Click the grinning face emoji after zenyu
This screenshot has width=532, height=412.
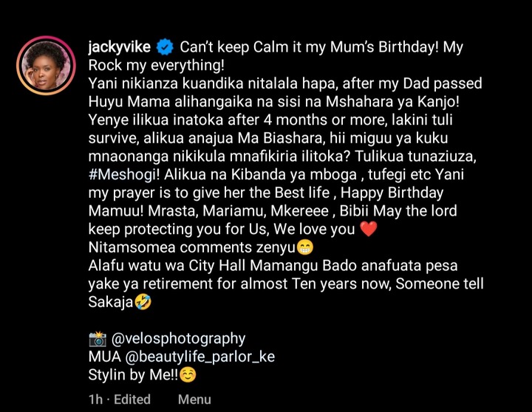coord(305,247)
